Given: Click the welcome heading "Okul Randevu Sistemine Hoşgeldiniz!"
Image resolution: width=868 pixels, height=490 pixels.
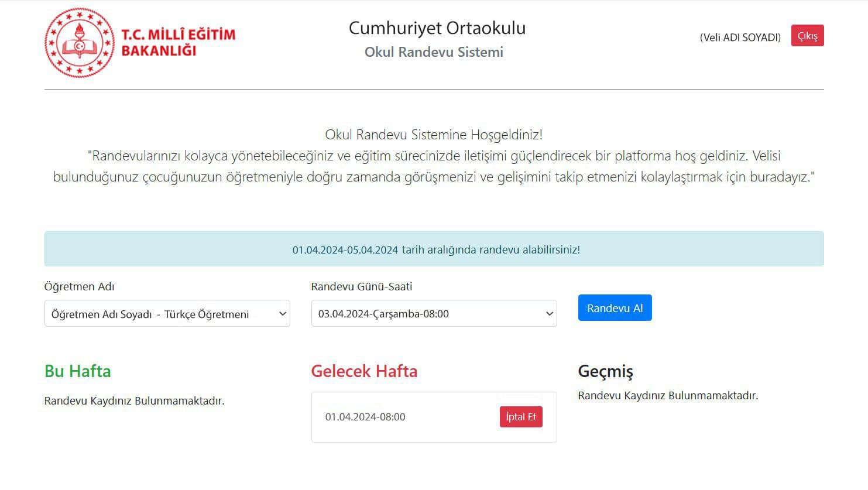Looking at the screenshot, I should click(x=434, y=135).
